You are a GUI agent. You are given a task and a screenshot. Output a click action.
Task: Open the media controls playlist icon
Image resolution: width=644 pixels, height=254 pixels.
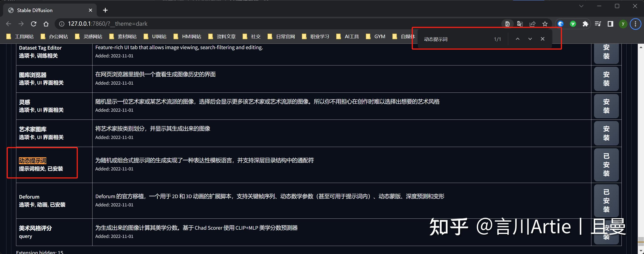pos(598,24)
